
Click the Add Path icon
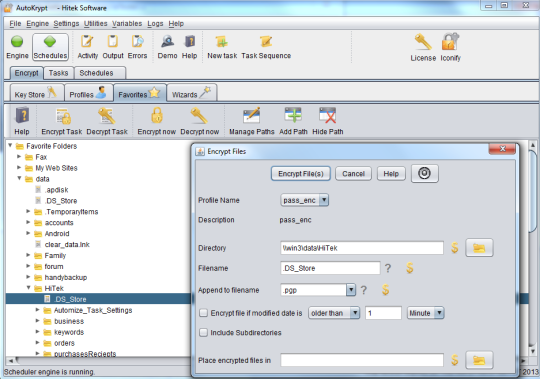(x=293, y=115)
